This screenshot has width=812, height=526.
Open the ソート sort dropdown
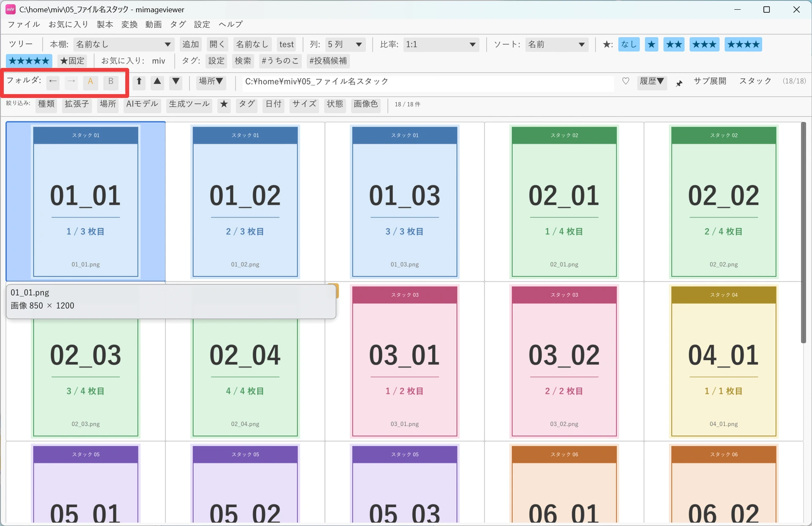[557, 44]
